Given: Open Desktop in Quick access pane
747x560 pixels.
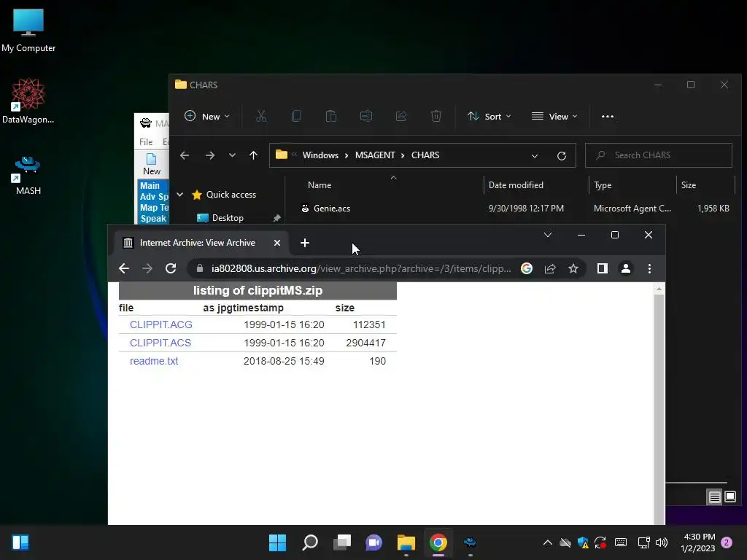Looking at the screenshot, I should coord(228,218).
